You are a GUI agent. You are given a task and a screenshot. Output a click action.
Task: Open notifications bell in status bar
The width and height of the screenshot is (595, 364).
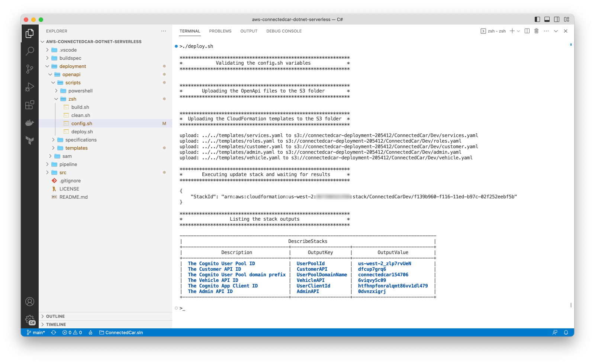click(x=566, y=332)
